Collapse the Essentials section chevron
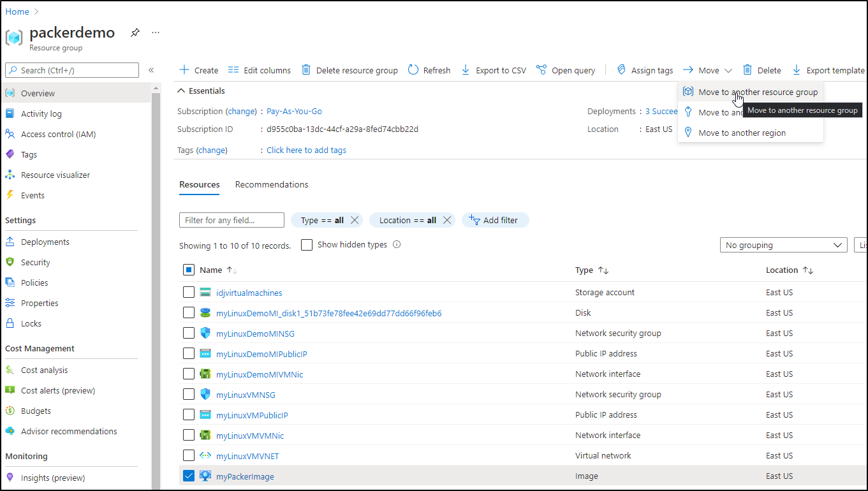 click(182, 91)
